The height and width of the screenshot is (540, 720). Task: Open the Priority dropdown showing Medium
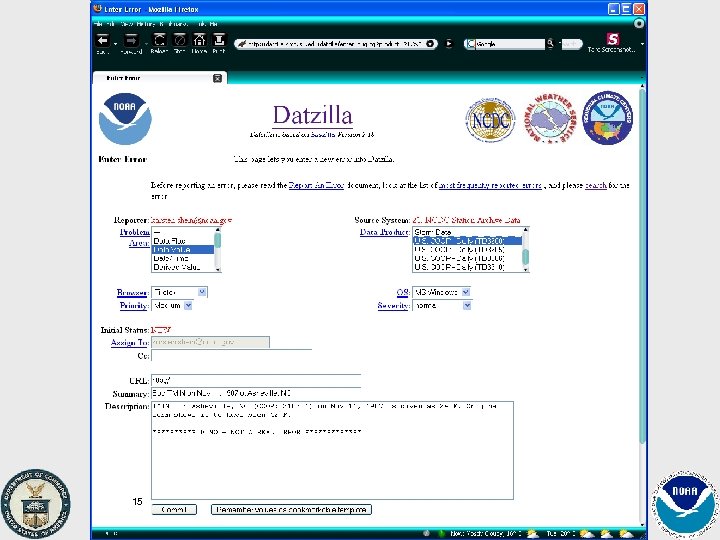tap(172, 305)
